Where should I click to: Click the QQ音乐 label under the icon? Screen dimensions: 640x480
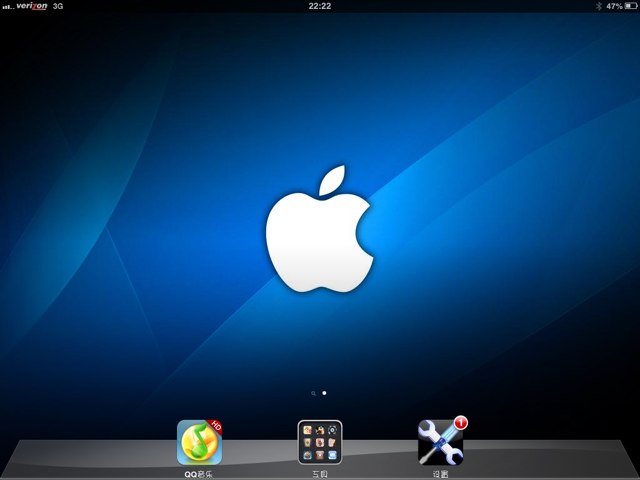[199, 473]
